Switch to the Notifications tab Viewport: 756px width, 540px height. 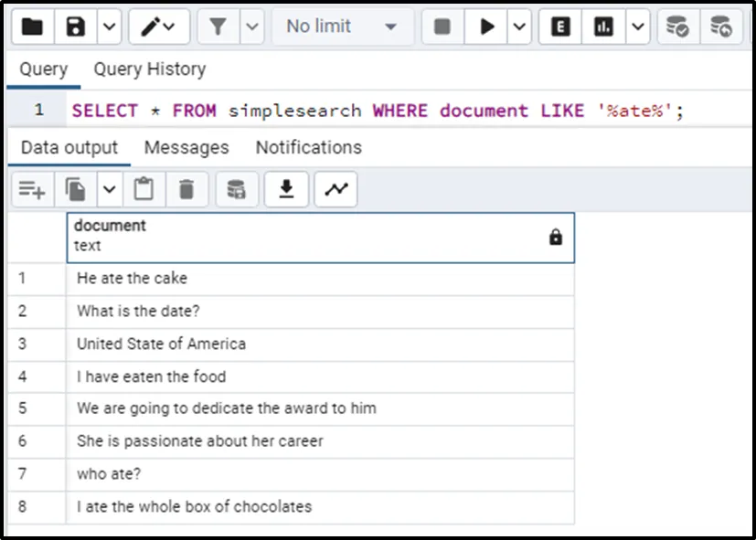coord(308,147)
